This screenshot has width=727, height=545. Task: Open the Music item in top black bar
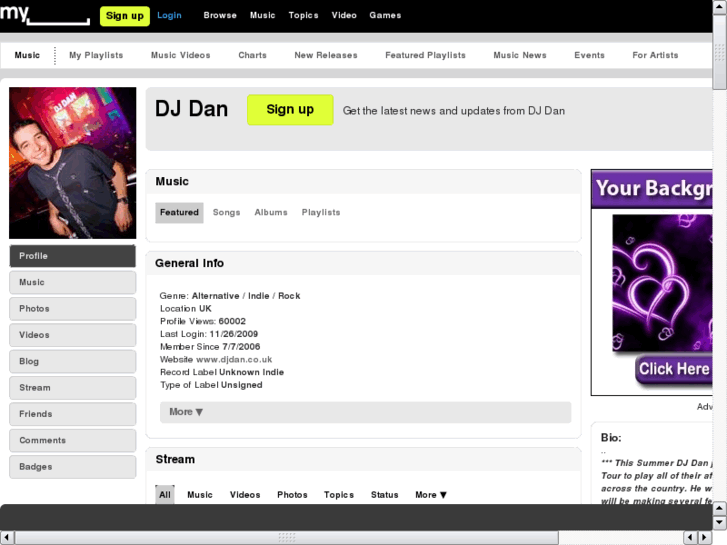coord(262,15)
